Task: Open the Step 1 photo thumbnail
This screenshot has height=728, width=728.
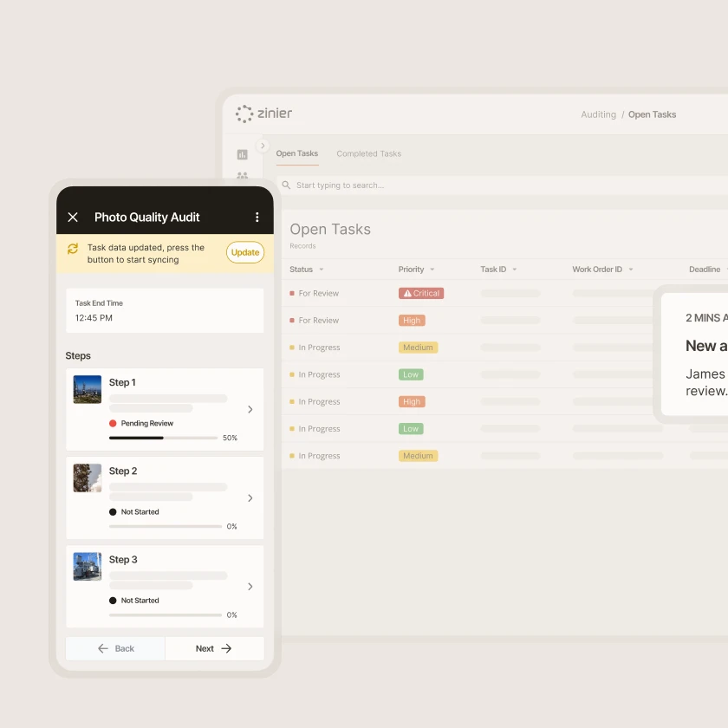Action: [88, 389]
